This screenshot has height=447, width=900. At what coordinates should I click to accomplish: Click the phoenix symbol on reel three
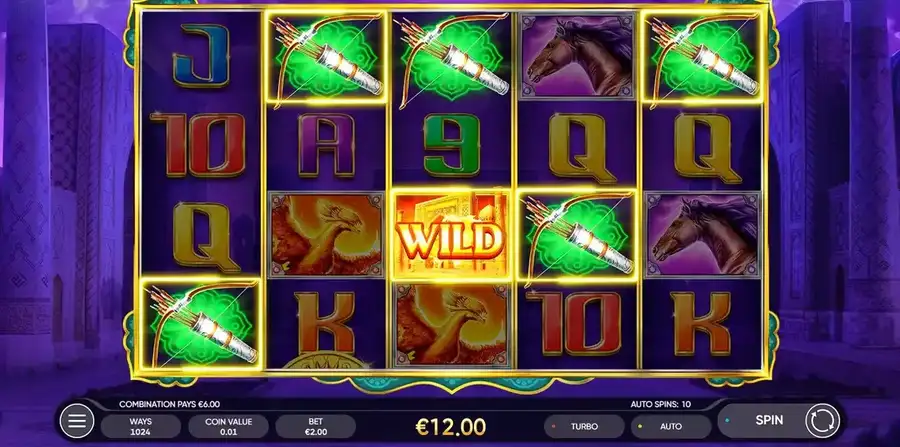click(452, 325)
